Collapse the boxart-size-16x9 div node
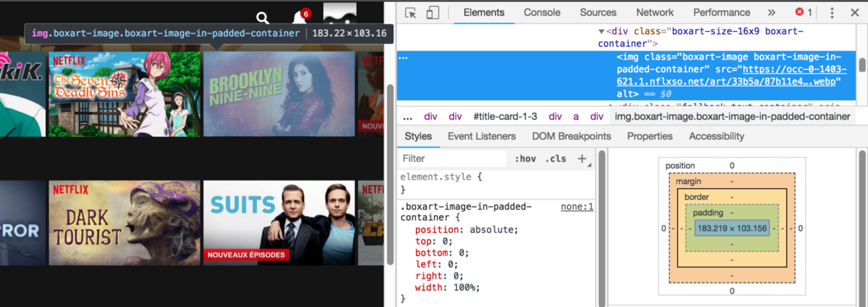 click(601, 32)
